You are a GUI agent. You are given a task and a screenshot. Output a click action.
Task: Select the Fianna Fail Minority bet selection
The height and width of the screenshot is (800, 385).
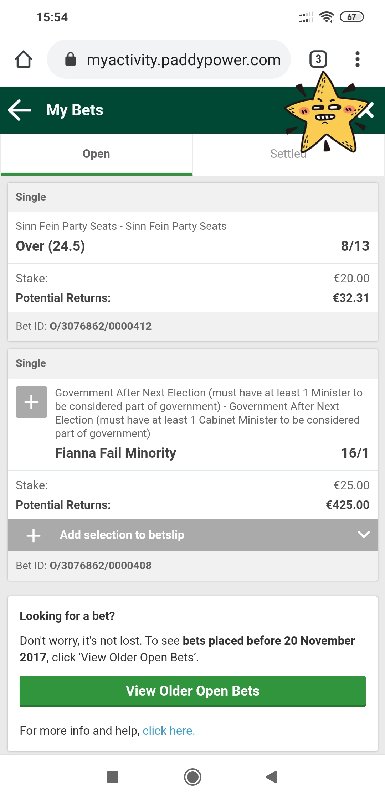115,453
